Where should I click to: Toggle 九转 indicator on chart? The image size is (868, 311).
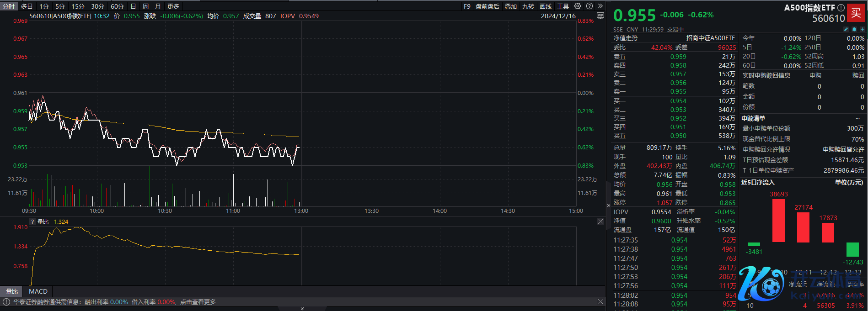[x=528, y=6]
